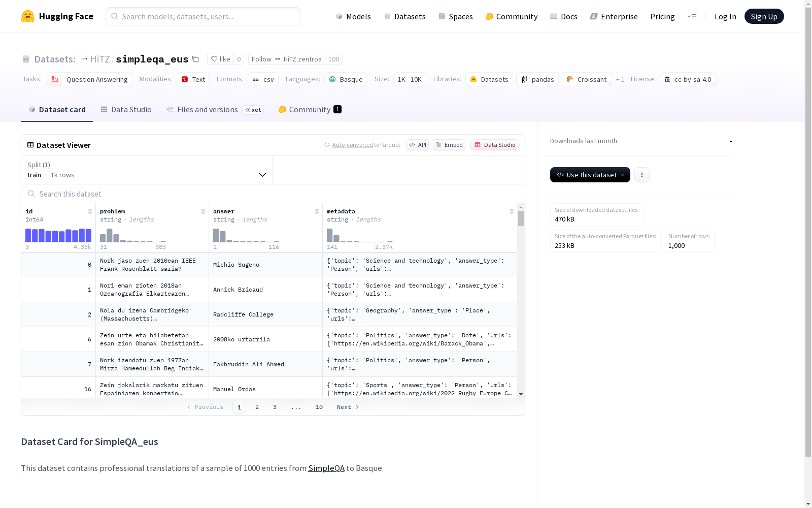Like the simpleqa_eus dataset
The width and height of the screenshot is (812, 508).
[220, 59]
